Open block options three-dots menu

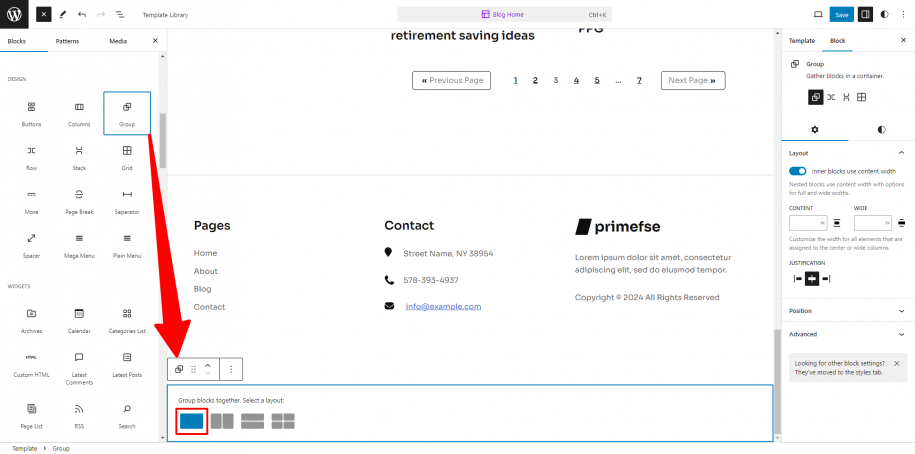[231, 369]
